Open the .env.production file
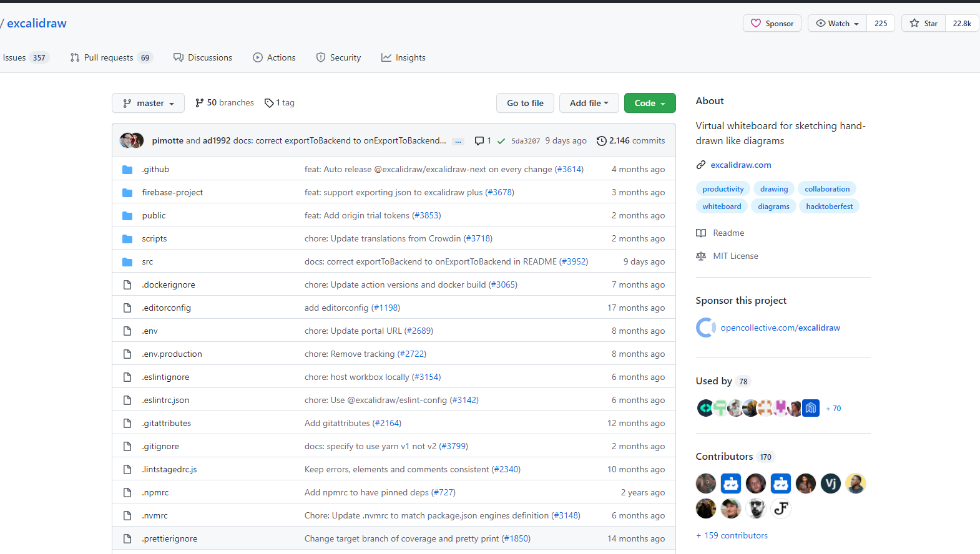The image size is (980, 554). (172, 354)
